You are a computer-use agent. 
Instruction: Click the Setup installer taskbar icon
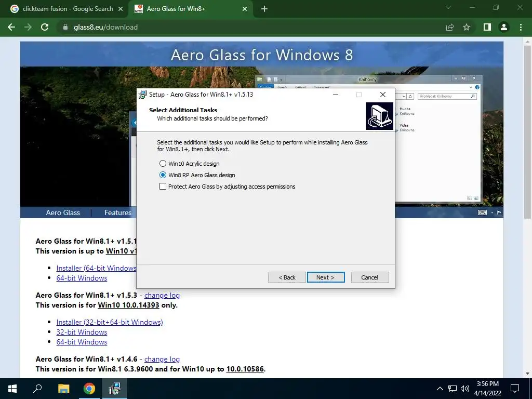point(115,389)
